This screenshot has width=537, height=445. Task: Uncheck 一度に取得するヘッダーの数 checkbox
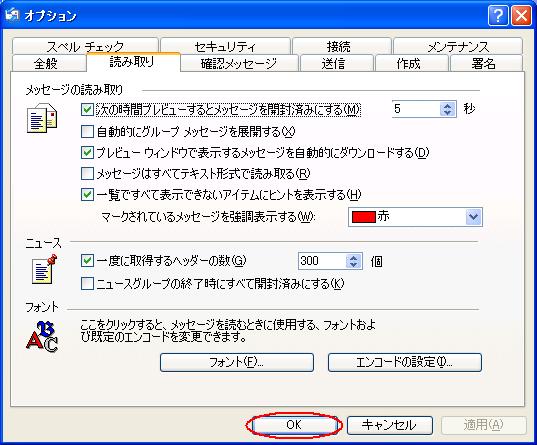pos(87,261)
